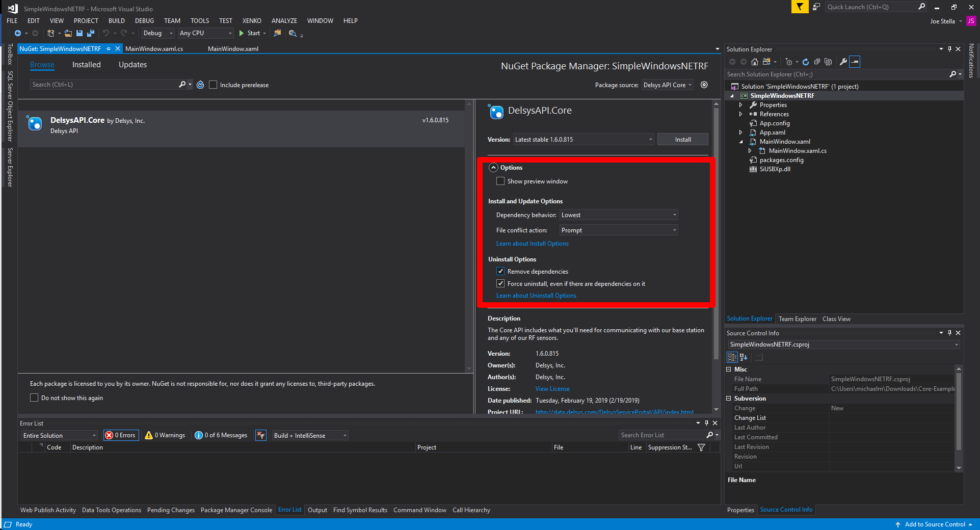Open Properties wrench icon in Solution Explorer

[843, 62]
